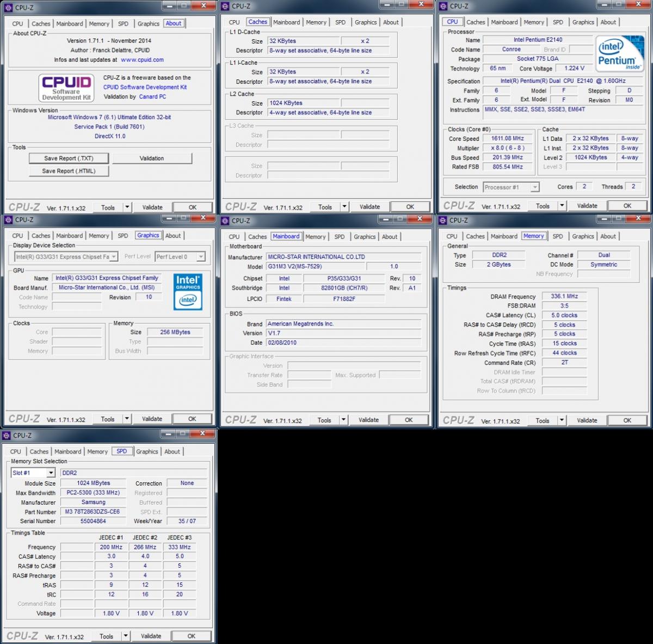Screen dimensions: 653x644
Task: Open Tools dropdown arrow in About window
Action: pos(127,207)
